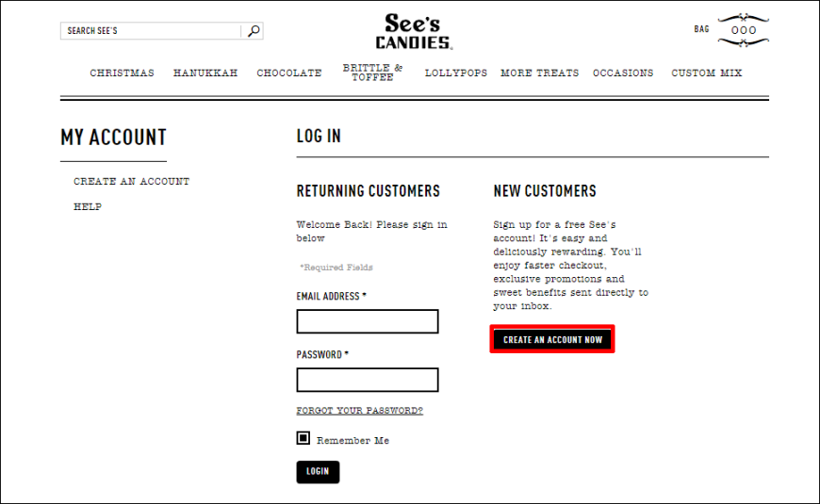Screen dimensions: 820x504
Task: Open the Brittle & Toffee menu
Action: 372,73
